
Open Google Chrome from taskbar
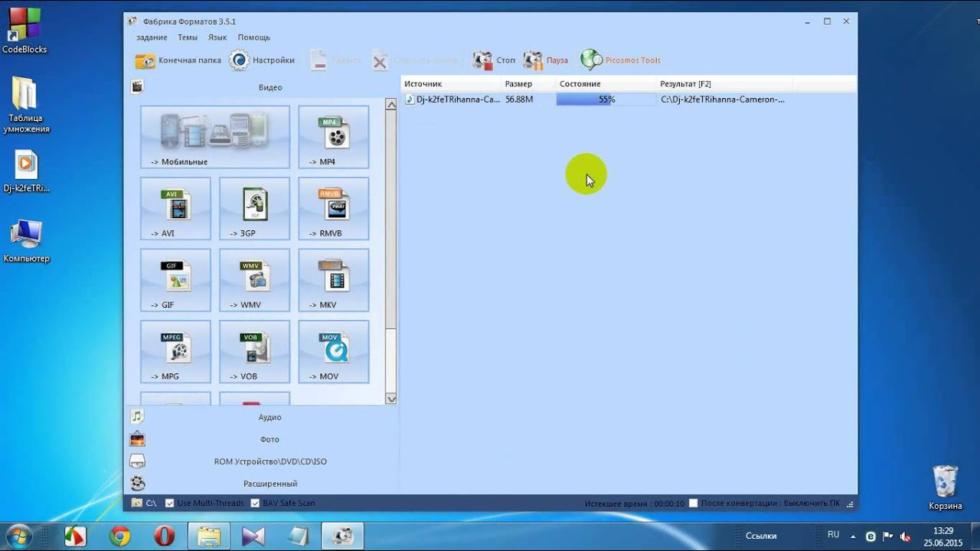click(119, 536)
